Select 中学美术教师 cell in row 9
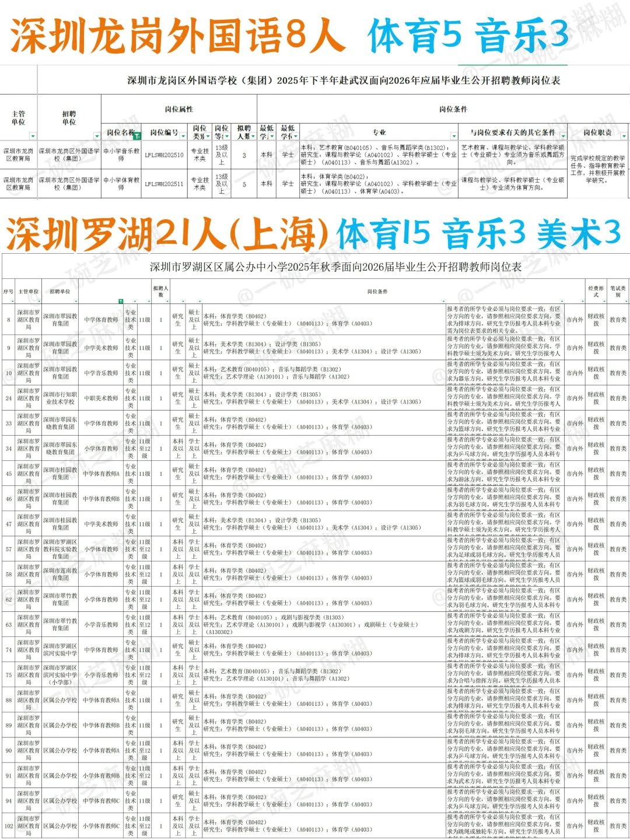Image resolution: width=630 pixels, height=840 pixels. (101, 348)
